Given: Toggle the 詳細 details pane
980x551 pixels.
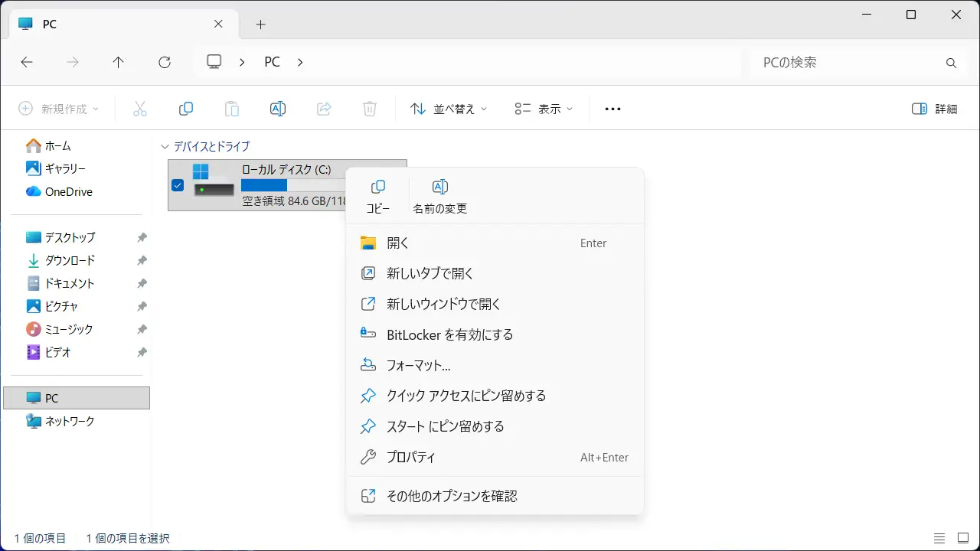Looking at the screenshot, I should [934, 109].
